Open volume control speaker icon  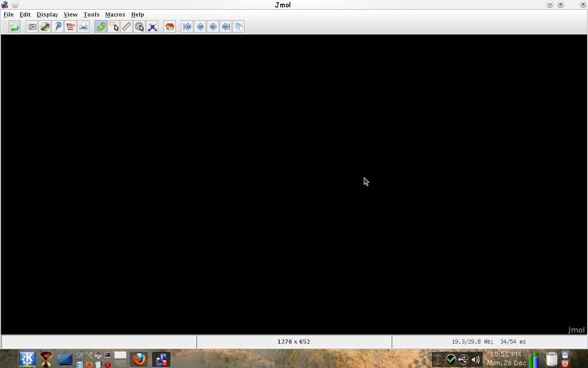click(x=475, y=360)
